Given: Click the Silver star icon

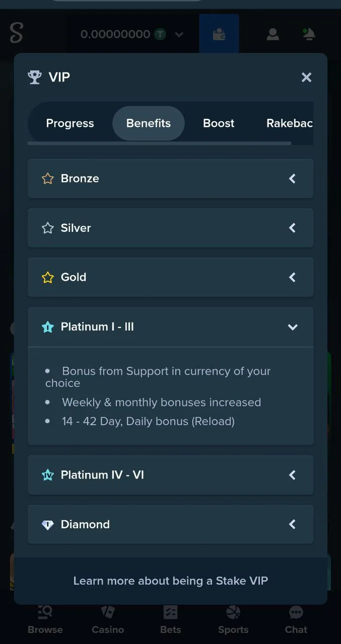Looking at the screenshot, I should pyautogui.click(x=48, y=228).
